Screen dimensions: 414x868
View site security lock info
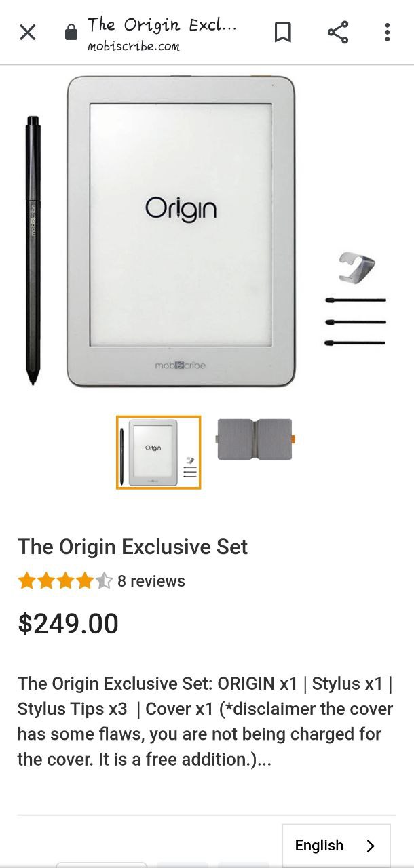pyautogui.click(x=71, y=33)
